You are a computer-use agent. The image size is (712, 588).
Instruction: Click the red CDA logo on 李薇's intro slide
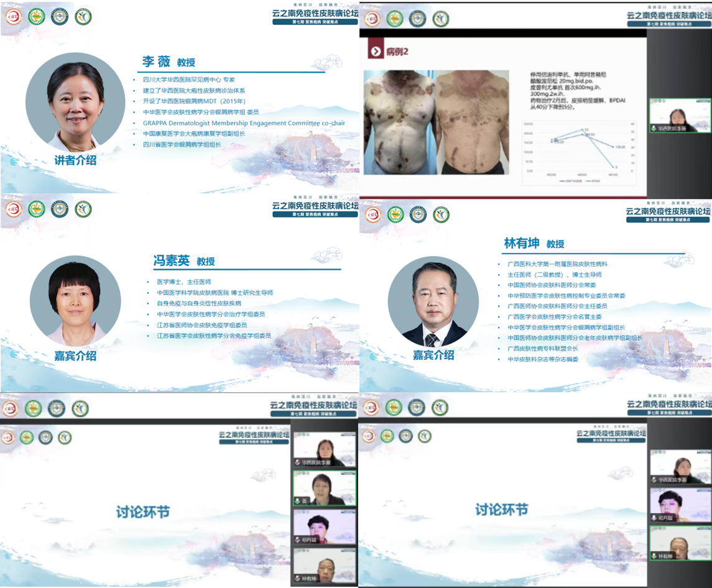click(14, 17)
